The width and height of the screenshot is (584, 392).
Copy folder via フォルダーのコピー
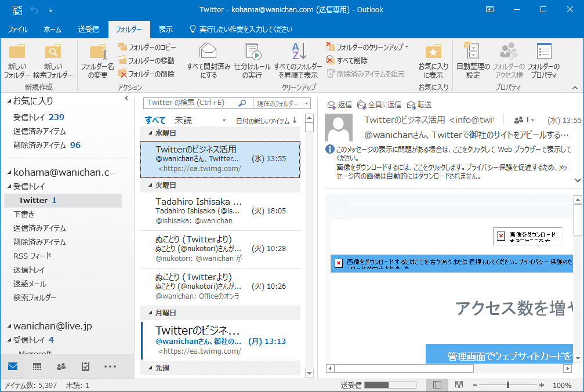(147, 47)
